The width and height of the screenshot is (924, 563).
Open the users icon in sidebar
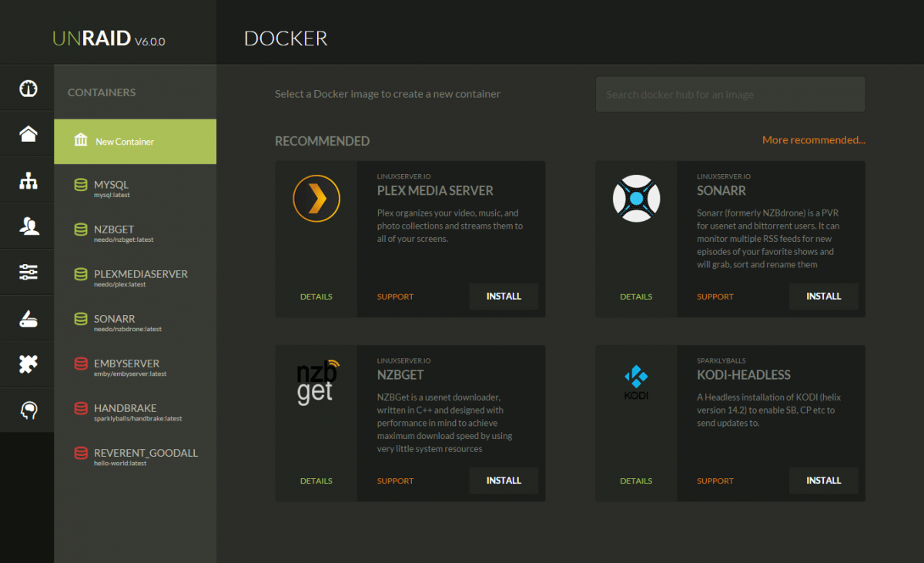point(28,226)
